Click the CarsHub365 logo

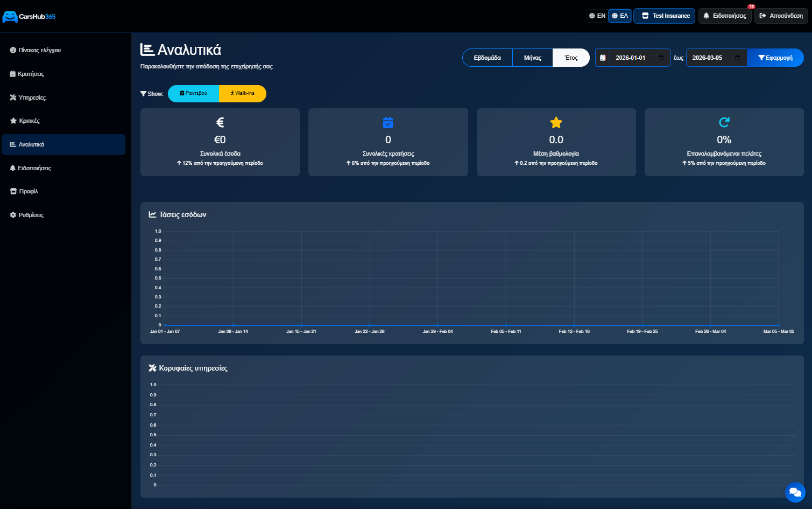[29, 17]
